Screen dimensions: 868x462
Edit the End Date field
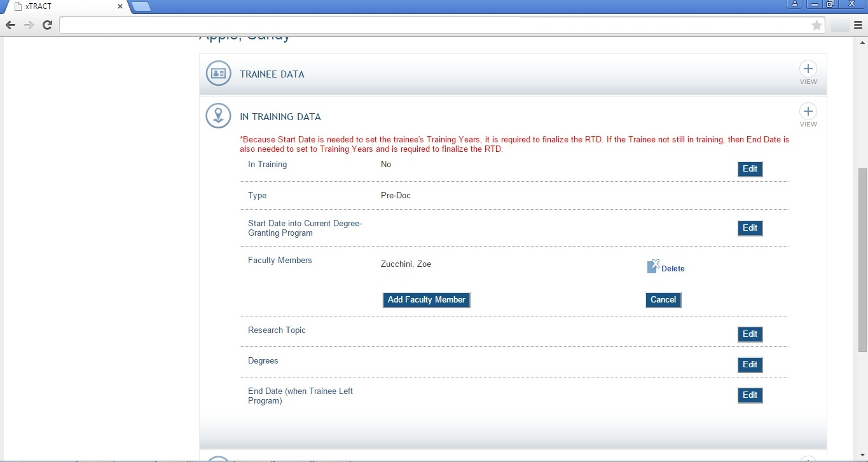[x=750, y=395]
